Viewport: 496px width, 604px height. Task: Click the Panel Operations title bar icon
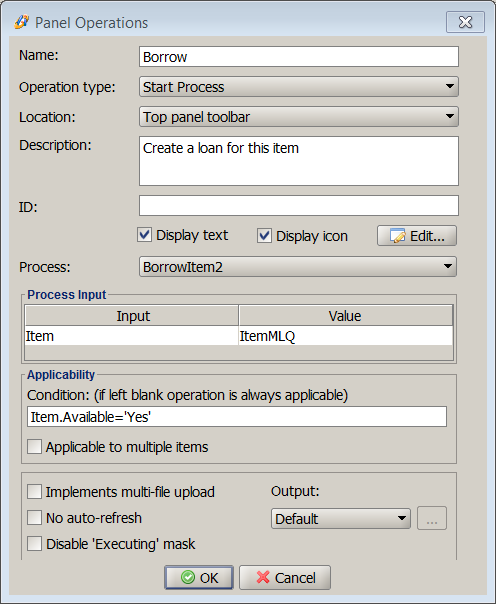(x=22, y=22)
